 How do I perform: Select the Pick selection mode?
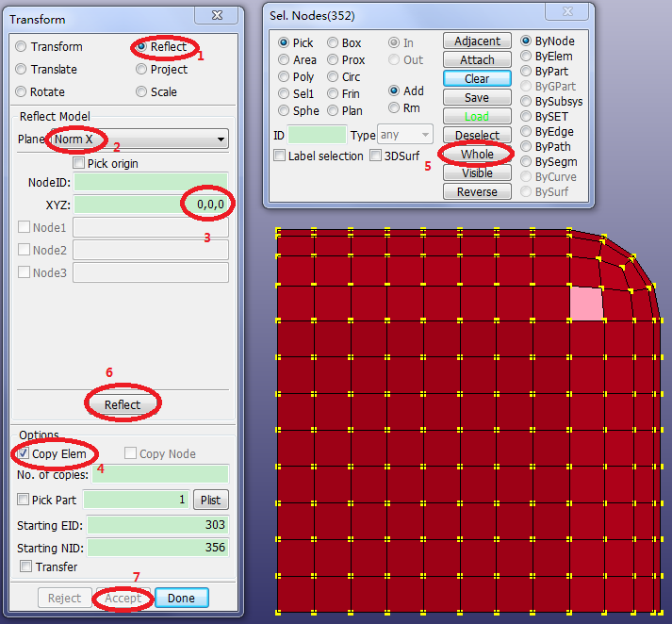[284, 42]
